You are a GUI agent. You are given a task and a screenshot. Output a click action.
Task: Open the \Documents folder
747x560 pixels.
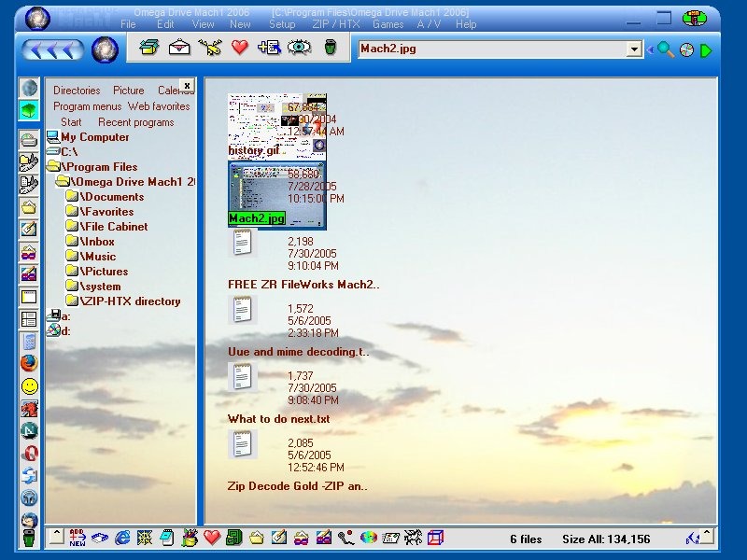point(111,197)
